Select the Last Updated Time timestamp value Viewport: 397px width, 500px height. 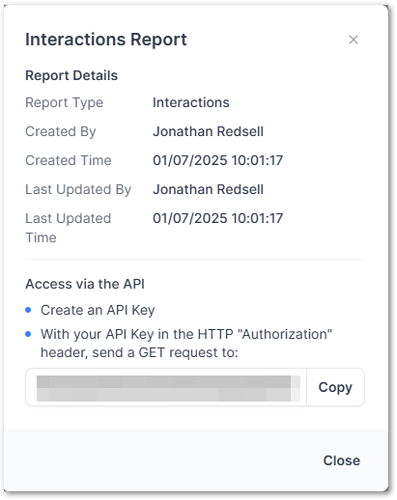coord(218,218)
